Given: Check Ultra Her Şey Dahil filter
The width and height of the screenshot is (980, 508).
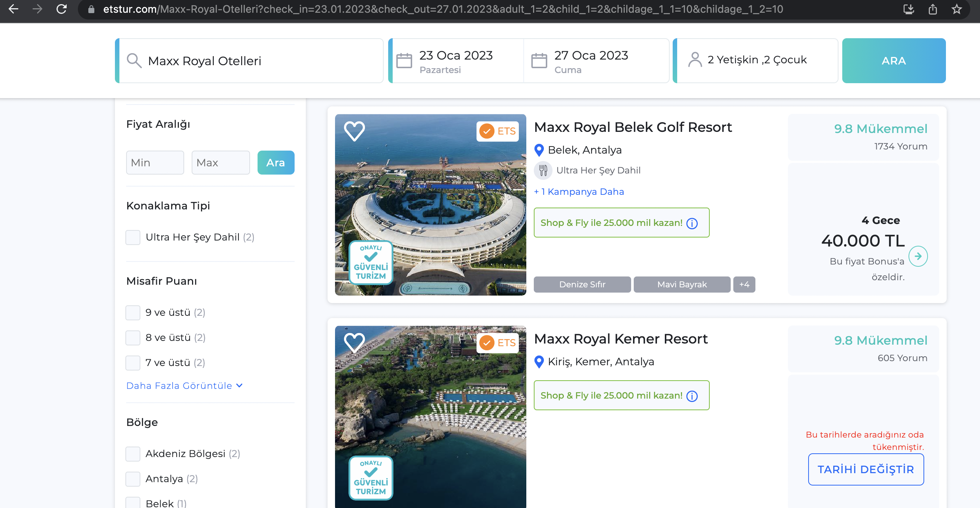Looking at the screenshot, I should pyautogui.click(x=133, y=237).
